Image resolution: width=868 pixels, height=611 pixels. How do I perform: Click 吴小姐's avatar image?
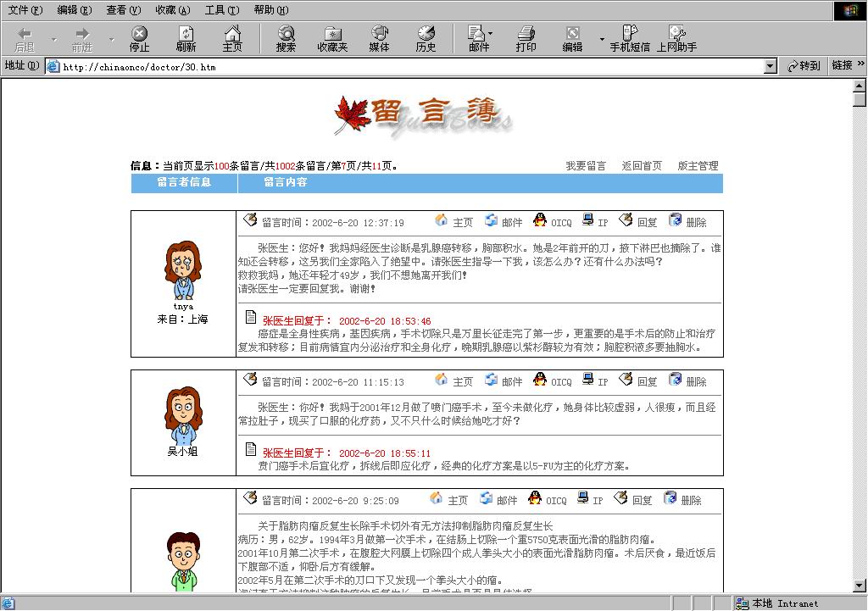[x=183, y=416]
